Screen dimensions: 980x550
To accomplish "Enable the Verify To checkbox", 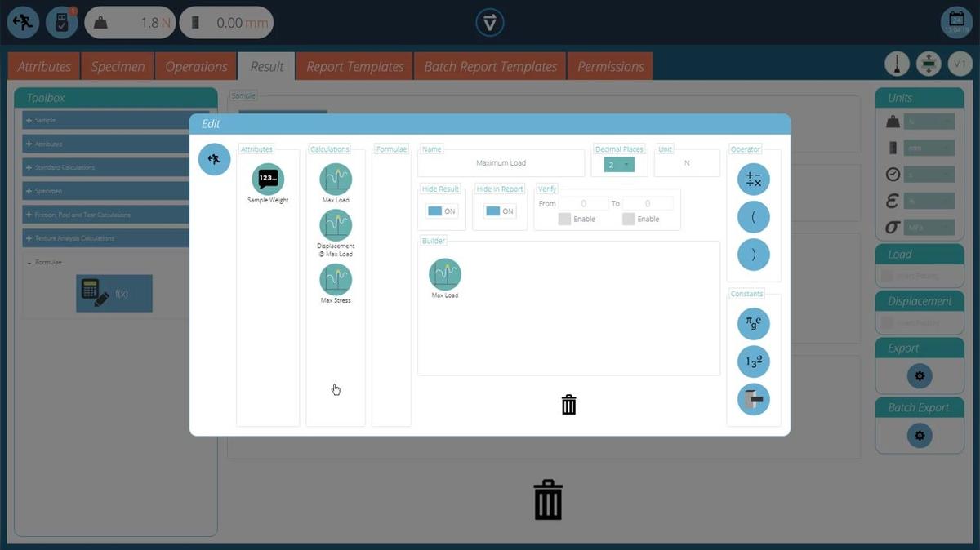I will pyautogui.click(x=628, y=219).
